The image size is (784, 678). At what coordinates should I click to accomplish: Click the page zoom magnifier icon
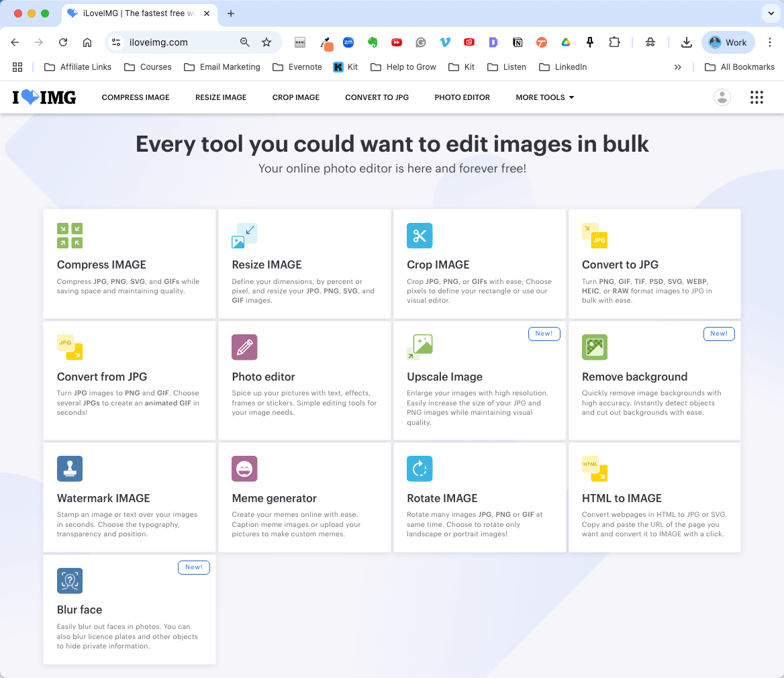(244, 42)
